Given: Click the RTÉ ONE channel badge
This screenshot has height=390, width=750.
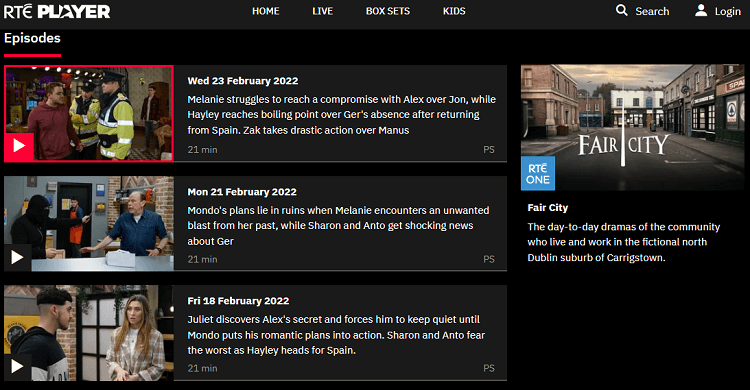Looking at the screenshot, I should 538,173.
